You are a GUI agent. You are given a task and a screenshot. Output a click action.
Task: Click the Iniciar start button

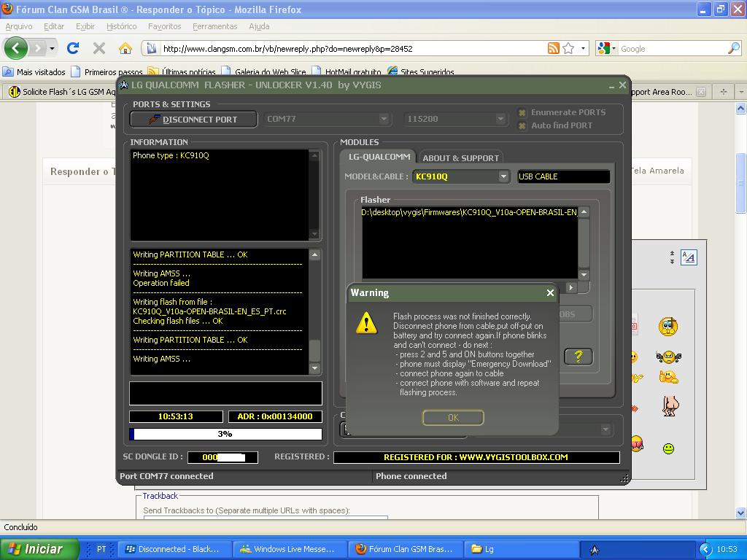(x=40, y=549)
